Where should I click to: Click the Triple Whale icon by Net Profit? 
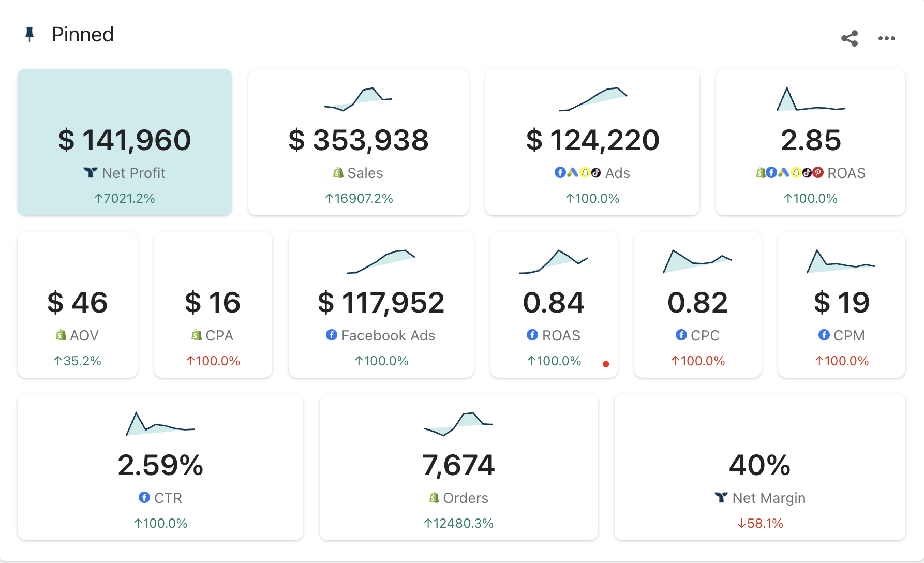click(91, 173)
